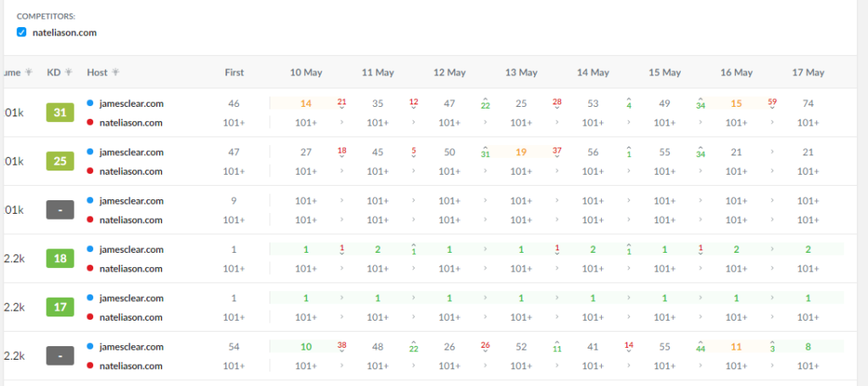Click orange rank 14 on 10 May
The width and height of the screenshot is (868, 386).
[x=306, y=103]
